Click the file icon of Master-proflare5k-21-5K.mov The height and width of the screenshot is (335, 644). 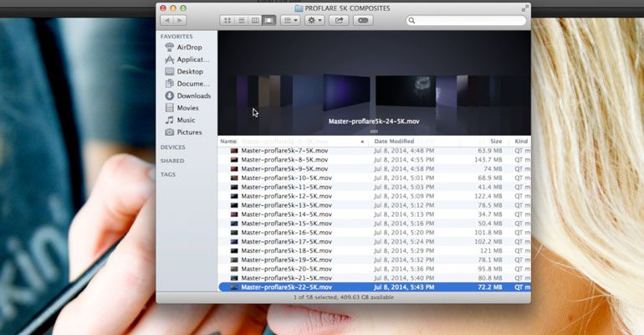(x=234, y=278)
